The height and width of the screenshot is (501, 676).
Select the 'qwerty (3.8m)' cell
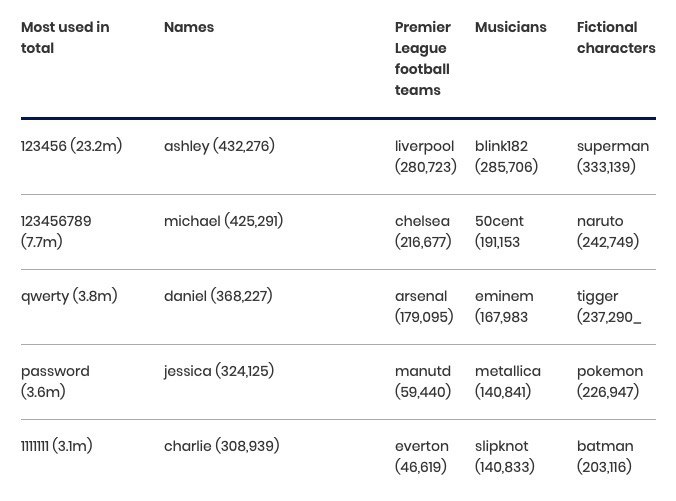(69, 296)
